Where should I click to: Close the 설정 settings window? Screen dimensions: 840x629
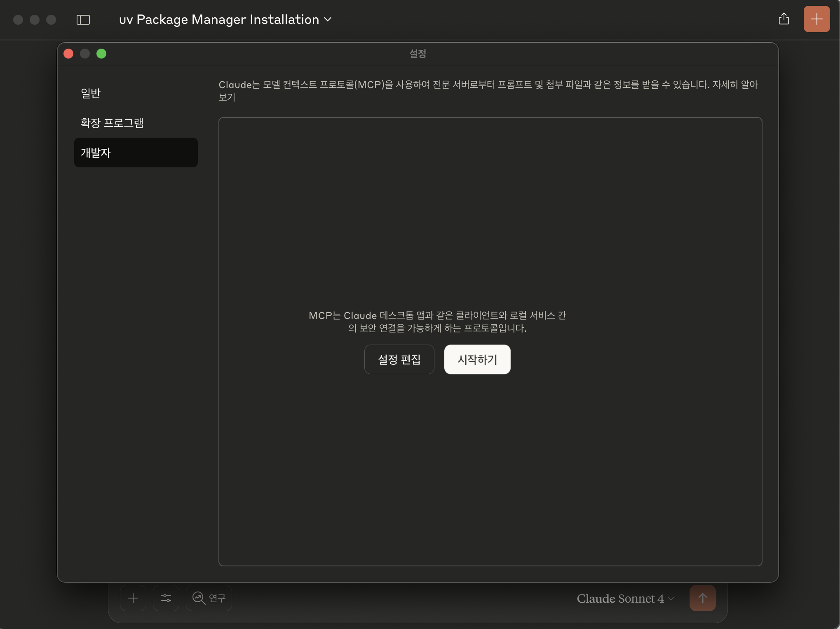[x=69, y=54]
